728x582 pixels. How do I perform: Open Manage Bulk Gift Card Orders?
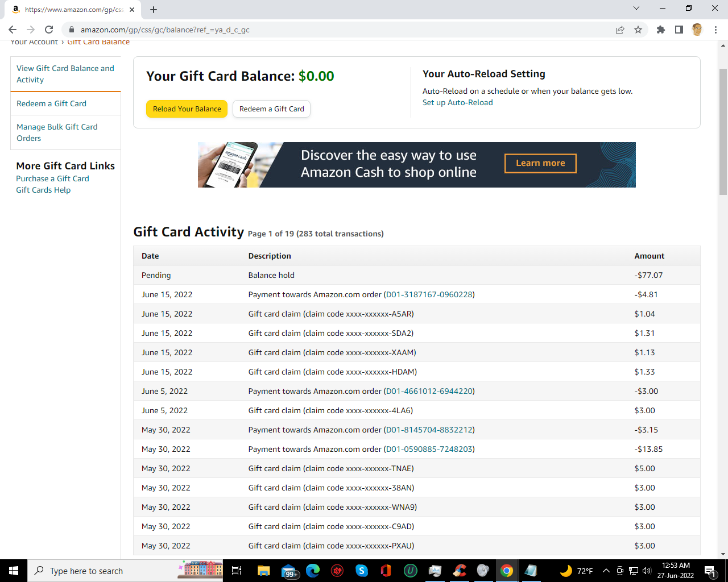pyautogui.click(x=57, y=132)
